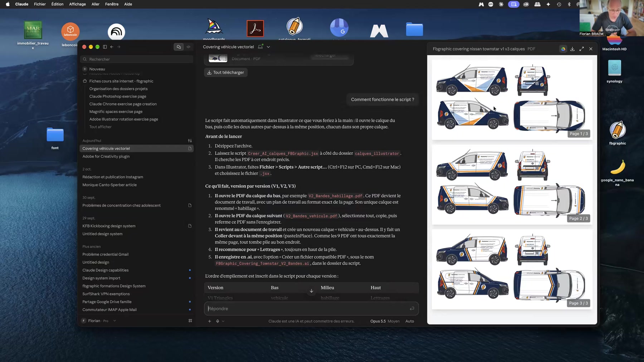Open artifact icon on Problèmes de concentration row
The width and height of the screenshot is (644, 362).
pyautogui.click(x=190, y=205)
